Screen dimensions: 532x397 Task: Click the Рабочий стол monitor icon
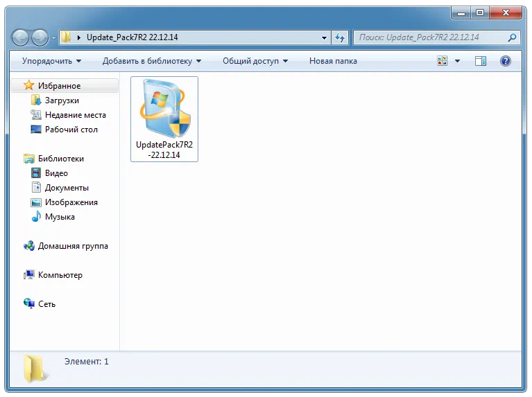coord(36,130)
